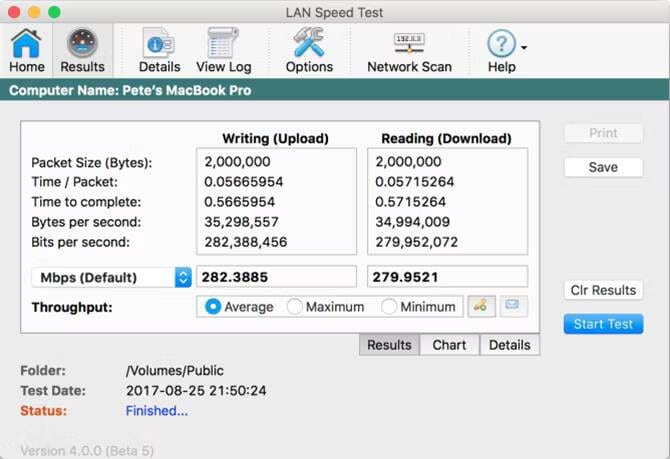Click the share results icon button
The image size is (670, 459).
[482, 306]
